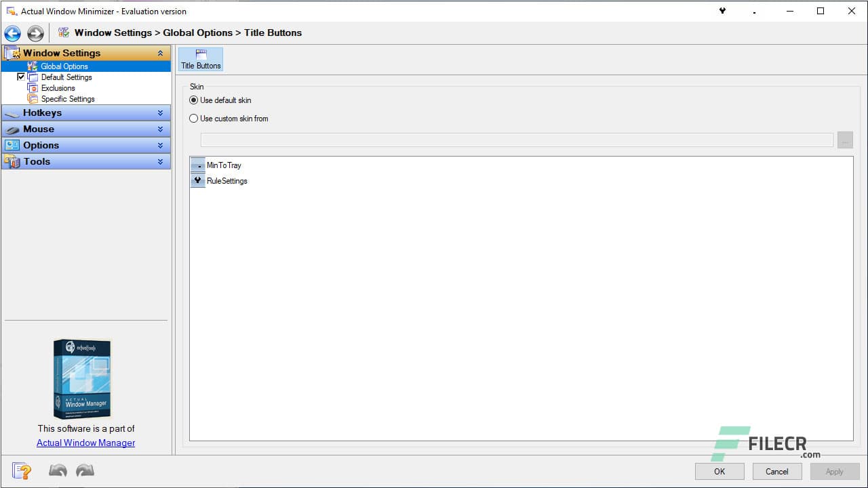The width and height of the screenshot is (868, 488).
Task: Select the MinToTray skin entry
Action: [224, 165]
